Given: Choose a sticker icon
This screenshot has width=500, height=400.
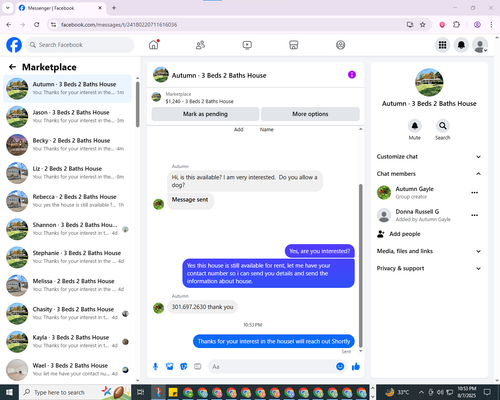Looking at the screenshot, I should pos(184,367).
